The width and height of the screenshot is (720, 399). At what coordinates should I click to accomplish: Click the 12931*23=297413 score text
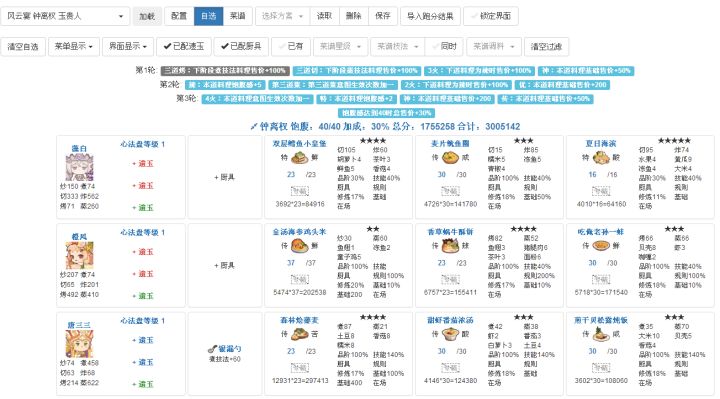[x=300, y=380]
